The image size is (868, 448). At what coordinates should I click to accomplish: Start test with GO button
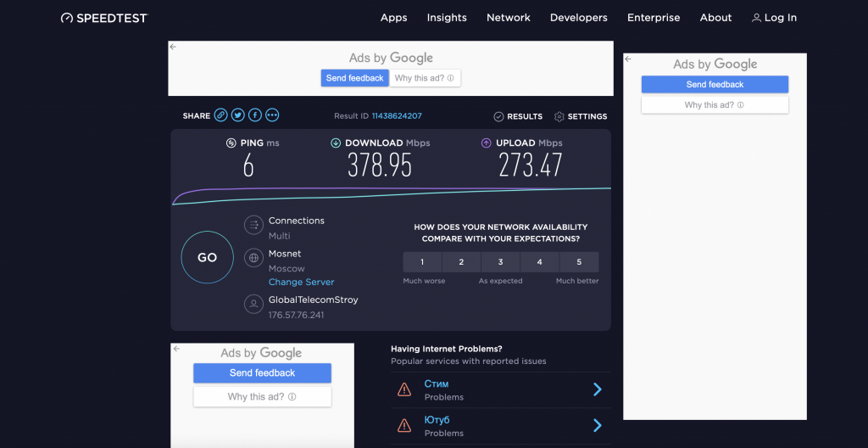(x=207, y=257)
